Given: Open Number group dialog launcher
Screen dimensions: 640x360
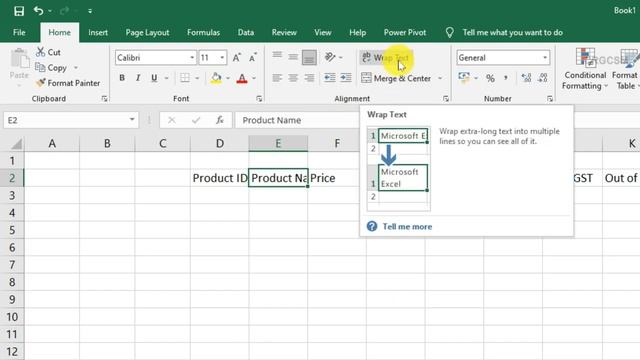Looking at the screenshot, I should click(550, 99).
